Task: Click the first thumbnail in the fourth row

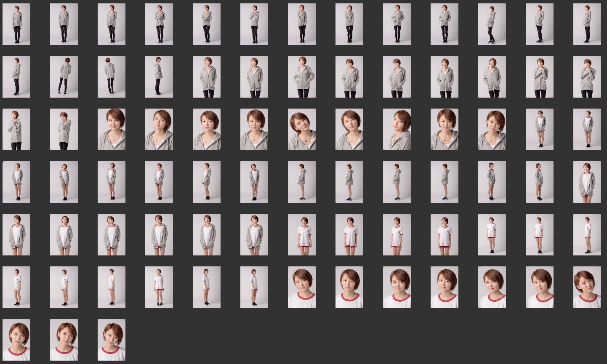Action: [x=16, y=182]
